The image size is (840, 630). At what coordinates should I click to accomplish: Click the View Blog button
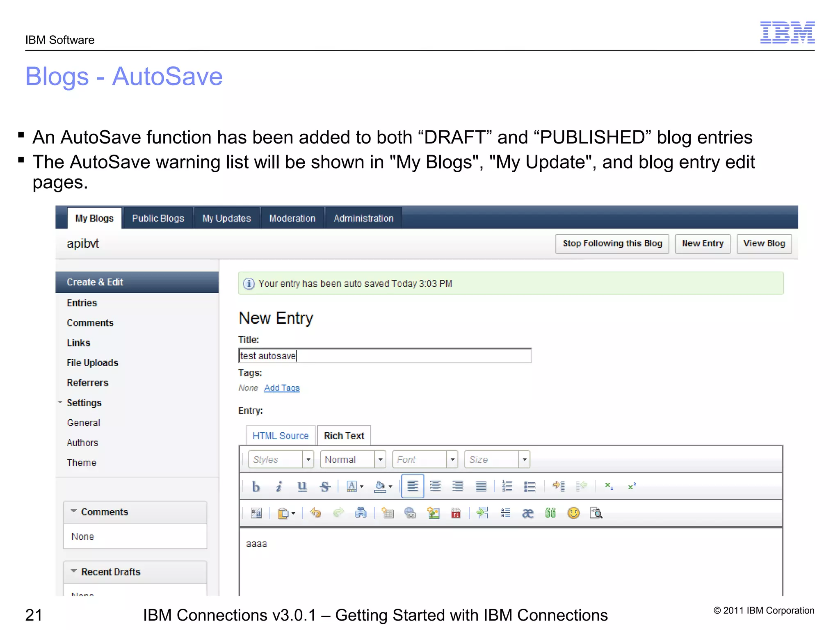[764, 244]
